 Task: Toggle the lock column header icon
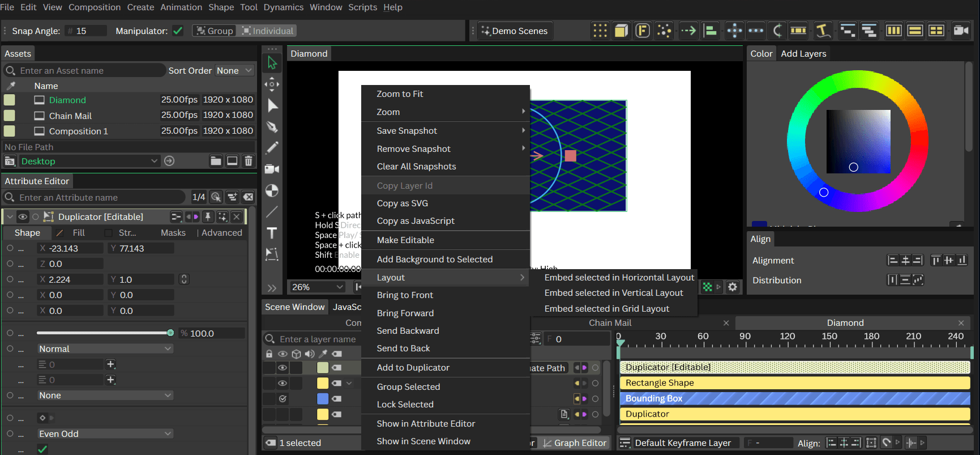(x=269, y=354)
